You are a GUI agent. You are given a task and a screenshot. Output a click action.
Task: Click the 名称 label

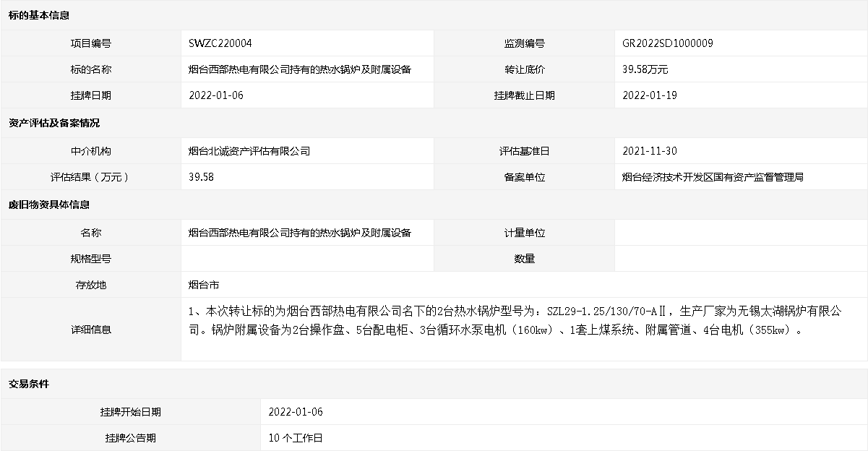[x=91, y=233]
